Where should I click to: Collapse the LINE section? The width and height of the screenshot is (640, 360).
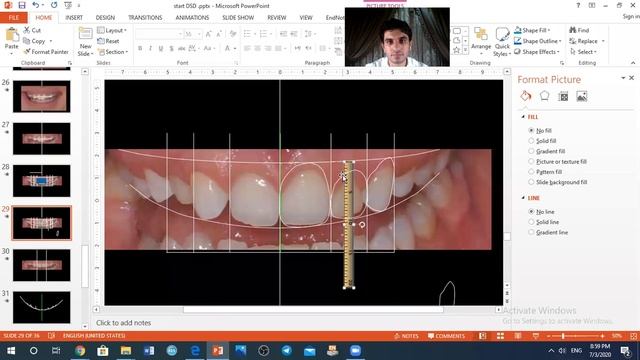[523, 198]
